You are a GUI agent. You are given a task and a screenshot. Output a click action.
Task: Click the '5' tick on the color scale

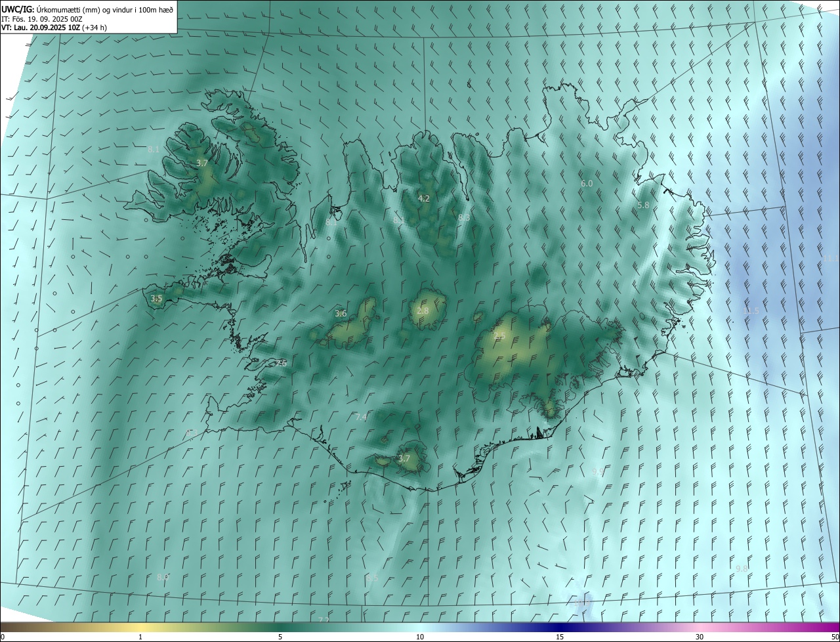tap(280, 637)
